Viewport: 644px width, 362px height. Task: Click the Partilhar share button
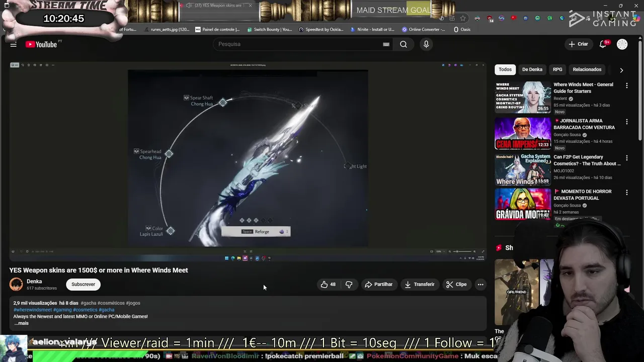pos(378,285)
